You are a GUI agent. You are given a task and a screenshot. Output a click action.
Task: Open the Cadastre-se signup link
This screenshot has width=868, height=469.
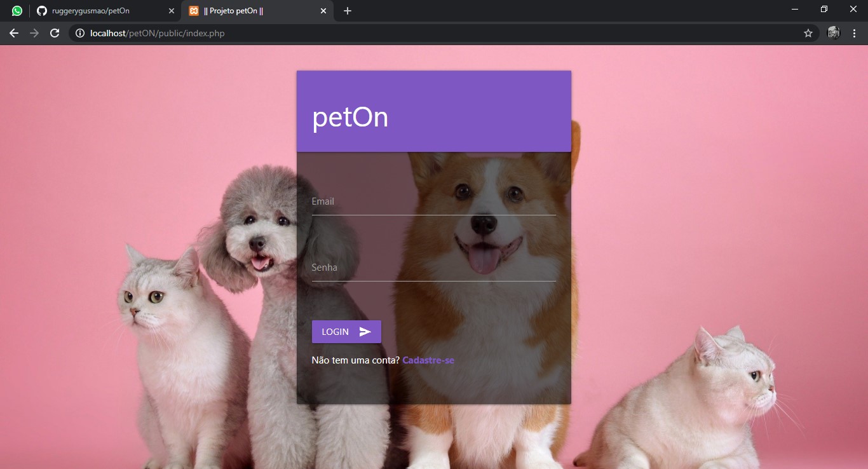coord(428,360)
